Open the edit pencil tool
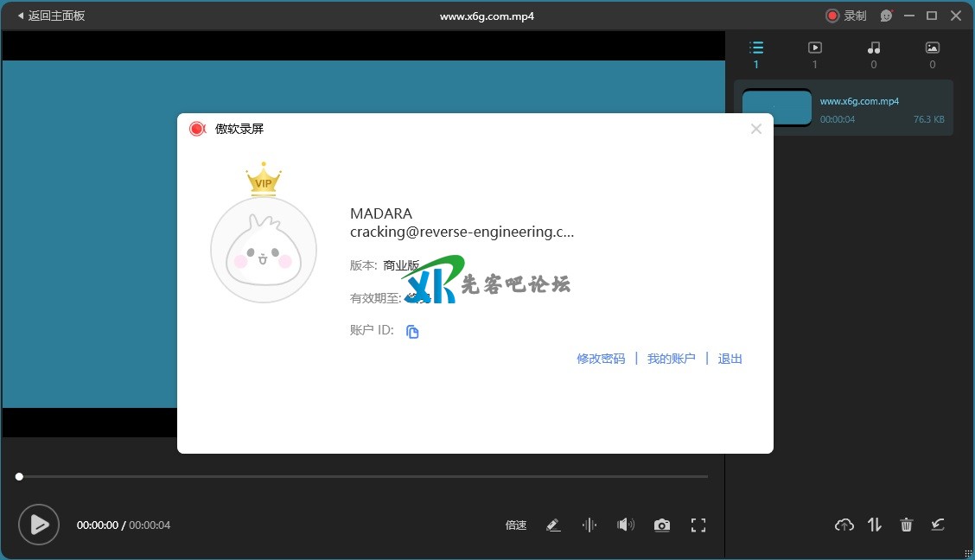 (x=554, y=525)
